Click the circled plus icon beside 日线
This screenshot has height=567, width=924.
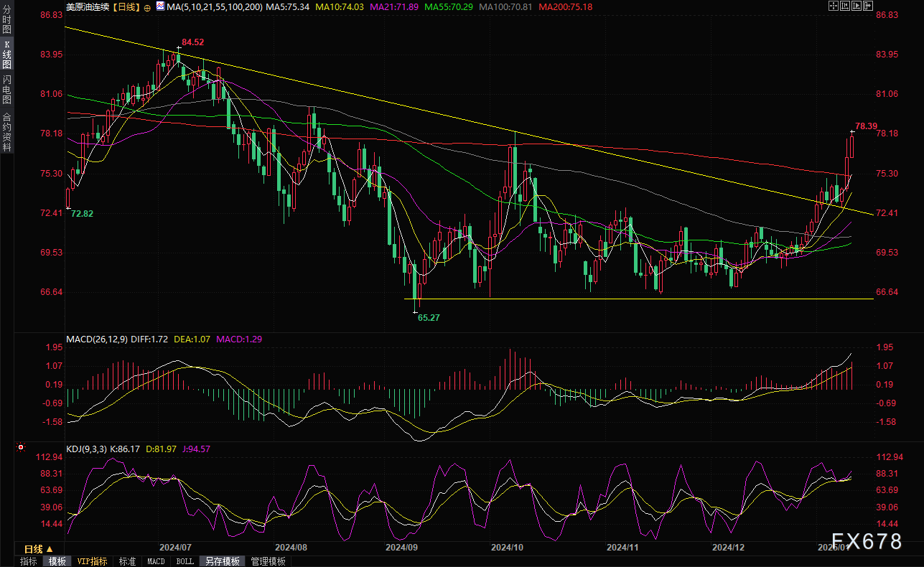(147, 7)
